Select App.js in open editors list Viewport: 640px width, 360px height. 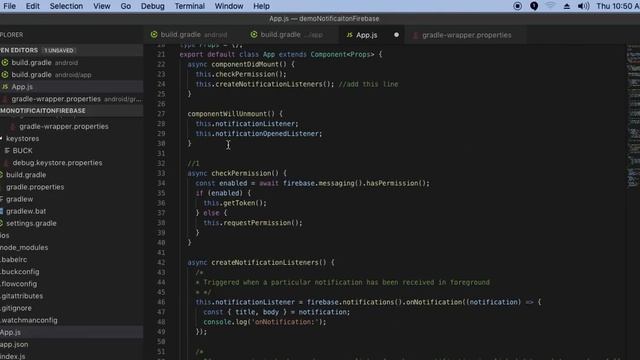click(x=71, y=87)
